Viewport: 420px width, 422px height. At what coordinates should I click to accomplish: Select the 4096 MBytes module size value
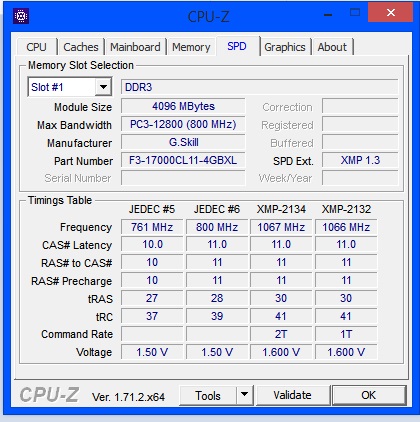coord(183,106)
